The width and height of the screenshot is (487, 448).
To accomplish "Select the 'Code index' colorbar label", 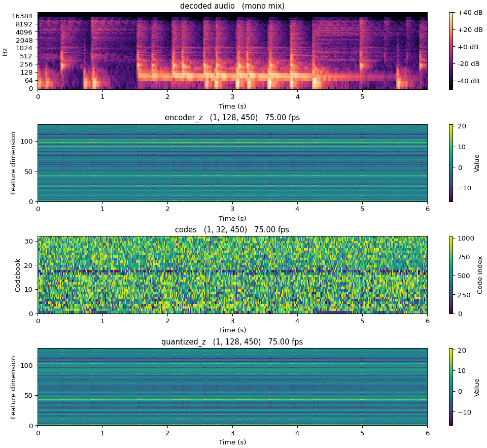I will [480, 275].
